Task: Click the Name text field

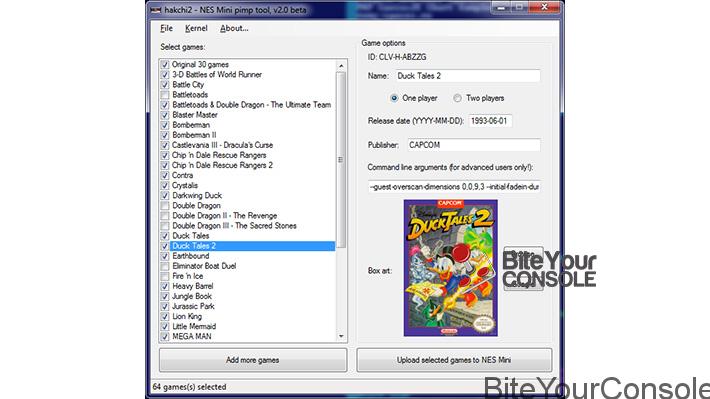Action: pos(468,76)
